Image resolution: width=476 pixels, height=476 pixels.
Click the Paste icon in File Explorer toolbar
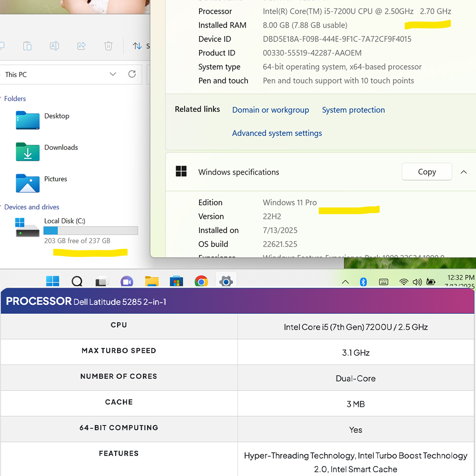27,46
